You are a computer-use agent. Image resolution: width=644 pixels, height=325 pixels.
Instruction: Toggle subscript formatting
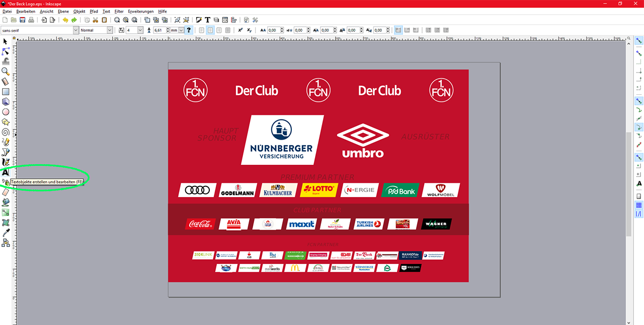coord(249,30)
